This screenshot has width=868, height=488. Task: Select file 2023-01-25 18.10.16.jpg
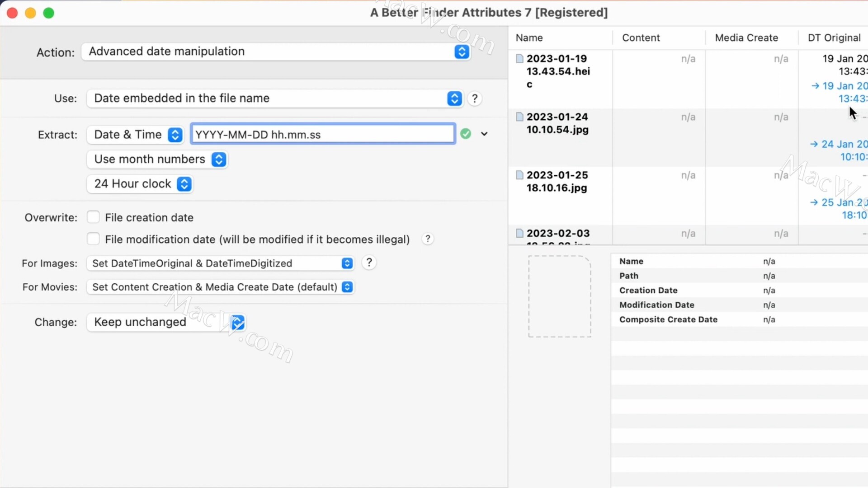[x=557, y=182]
